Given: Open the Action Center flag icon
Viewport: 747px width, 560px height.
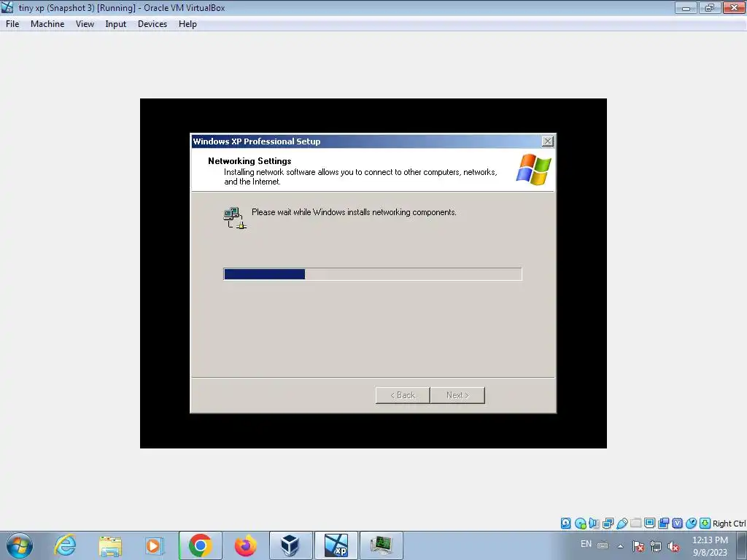Looking at the screenshot, I should click(x=638, y=546).
